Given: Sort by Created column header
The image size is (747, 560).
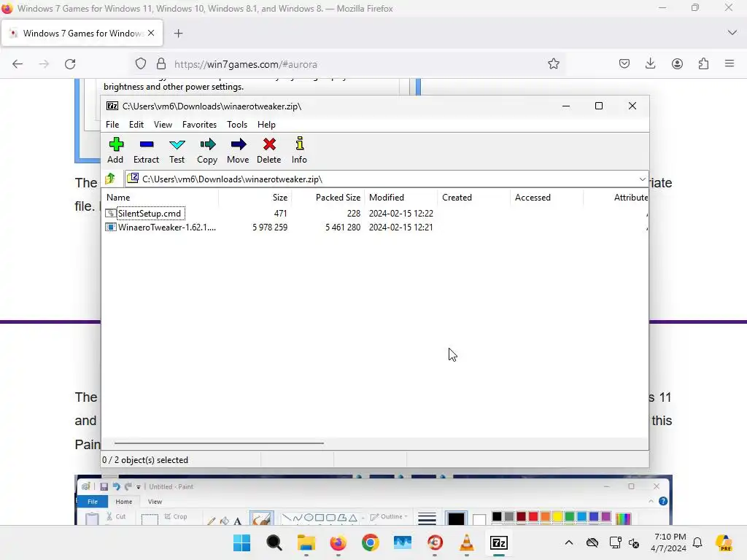Looking at the screenshot, I should (x=474, y=197).
